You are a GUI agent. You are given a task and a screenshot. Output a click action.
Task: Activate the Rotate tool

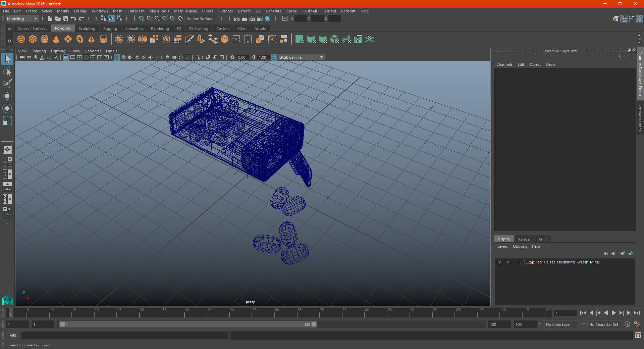(7, 108)
